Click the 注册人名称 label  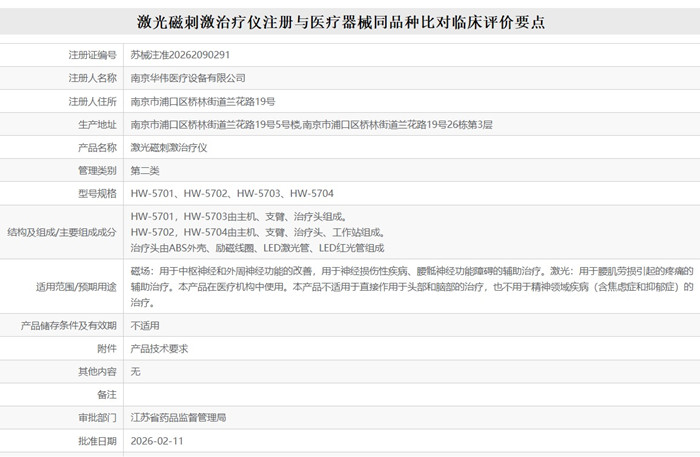pyautogui.click(x=92, y=78)
